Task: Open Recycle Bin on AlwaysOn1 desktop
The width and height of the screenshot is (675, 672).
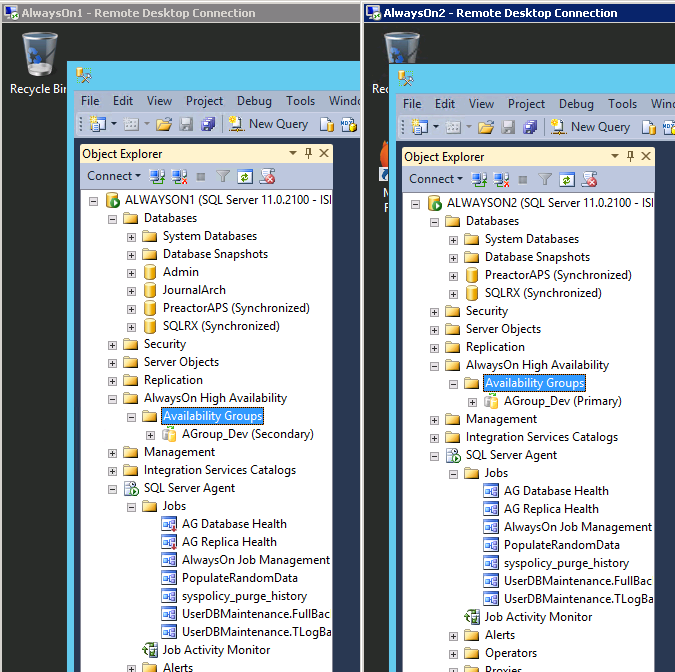Action: pos(39,63)
